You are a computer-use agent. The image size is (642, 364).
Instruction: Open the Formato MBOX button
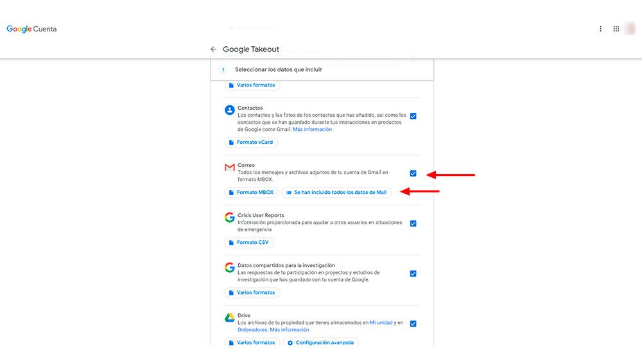tap(252, 193)
